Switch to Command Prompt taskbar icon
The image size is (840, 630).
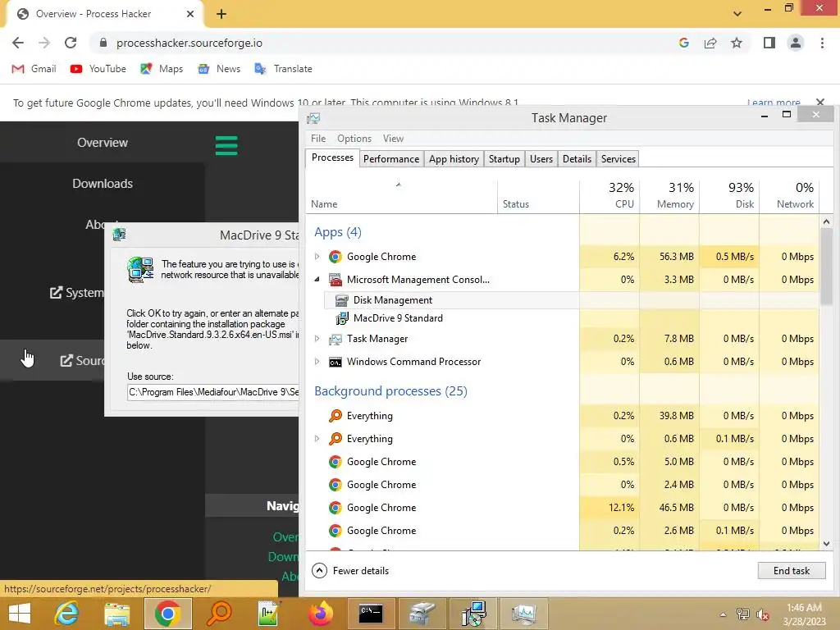coord(371,614)
